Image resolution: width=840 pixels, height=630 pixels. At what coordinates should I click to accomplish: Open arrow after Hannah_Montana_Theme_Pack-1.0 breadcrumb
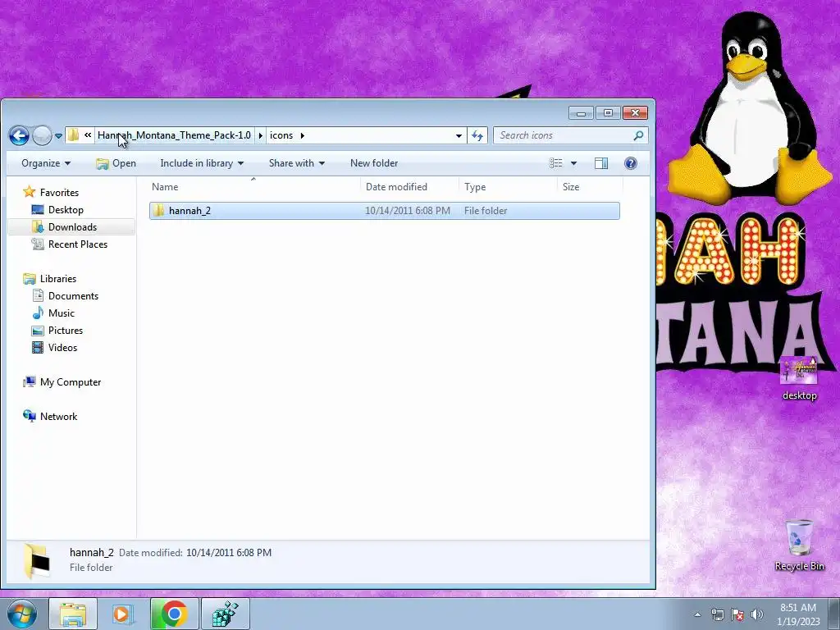260,135
